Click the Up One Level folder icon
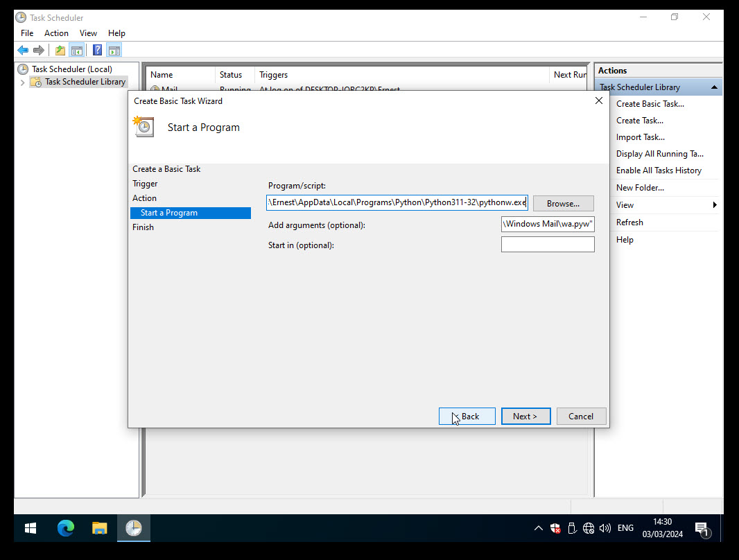The height and width of the screenshot is (560, 739). (x=60, y=50)
